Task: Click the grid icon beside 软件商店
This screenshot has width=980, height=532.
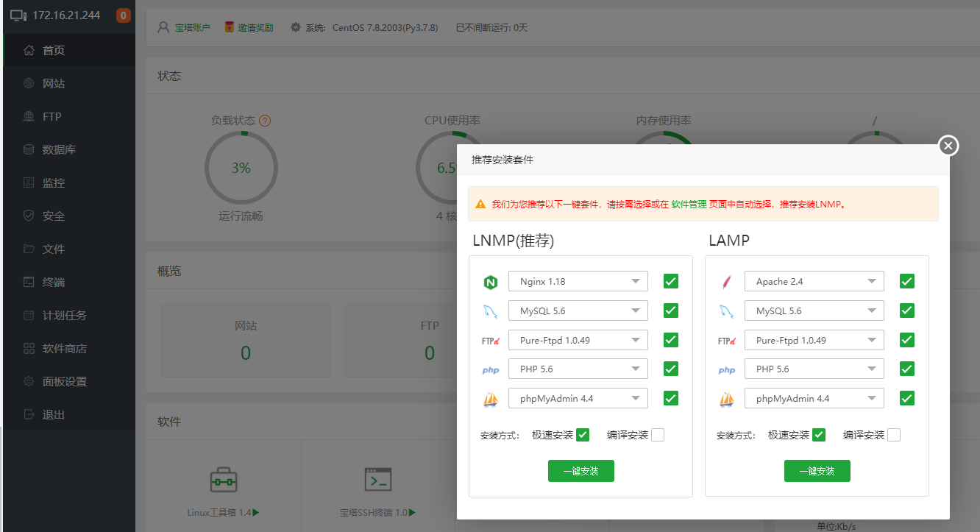Action: pyautogui.click(x=29, y=348)
